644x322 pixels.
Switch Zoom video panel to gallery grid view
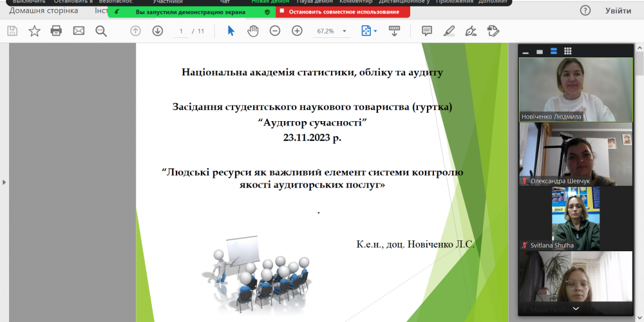pos(568,51)
